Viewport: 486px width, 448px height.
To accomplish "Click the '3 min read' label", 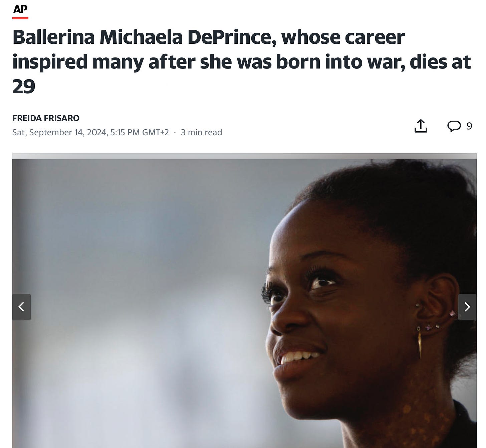I will [x=201, y=133].
